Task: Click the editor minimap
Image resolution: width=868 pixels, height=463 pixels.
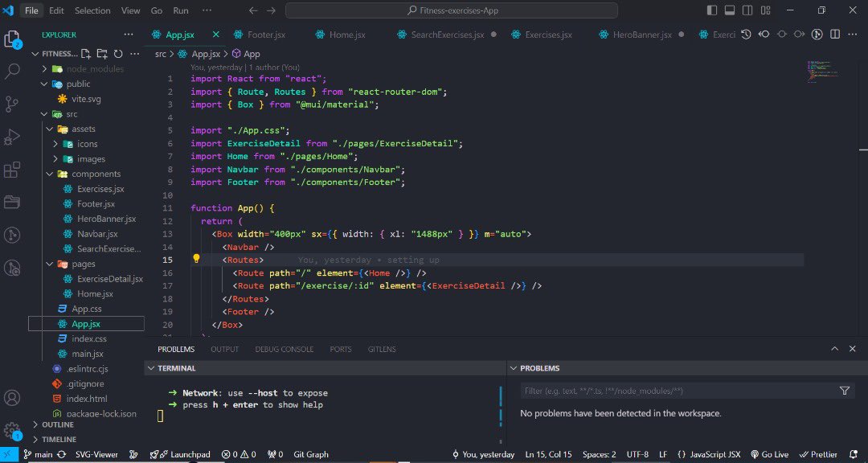Action: tap(824, 71)
